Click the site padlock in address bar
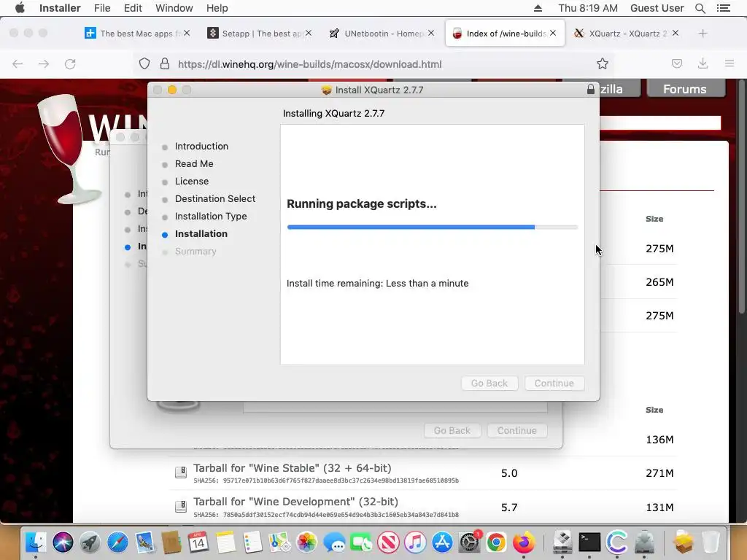Viewport: 747px width, 560px height. tap(164, 64)
